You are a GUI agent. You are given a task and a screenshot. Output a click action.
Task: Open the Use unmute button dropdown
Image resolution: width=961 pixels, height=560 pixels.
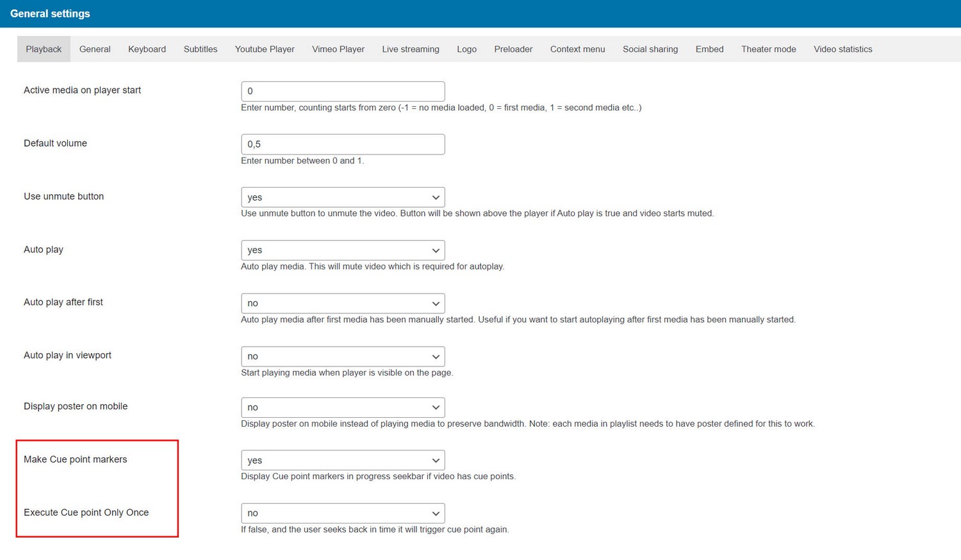click(x=343, y=197)
